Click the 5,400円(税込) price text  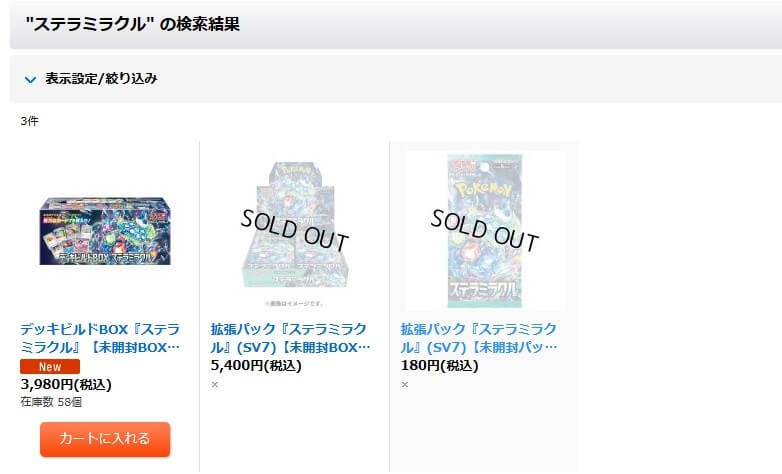(x=256, y=366)
